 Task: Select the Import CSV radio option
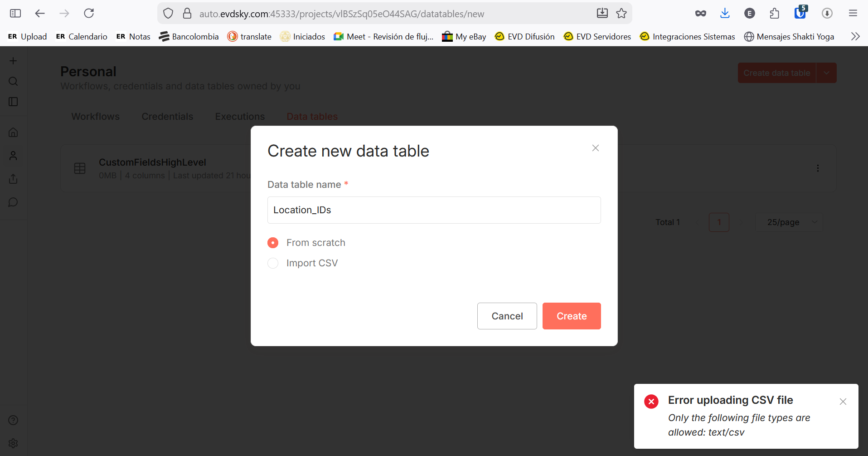273,263
